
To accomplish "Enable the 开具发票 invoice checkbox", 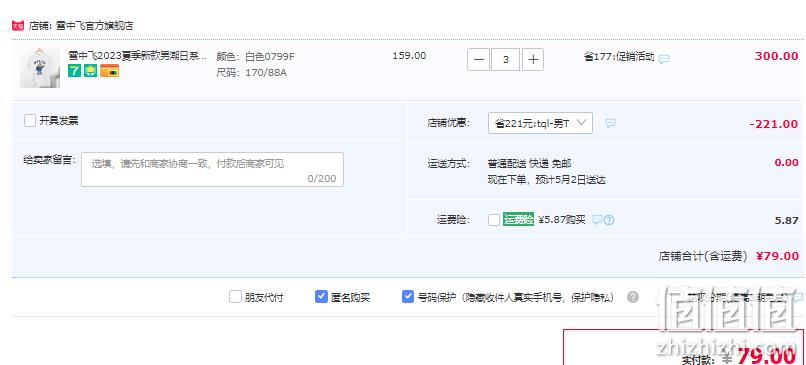I will click(x=30, y=121).
